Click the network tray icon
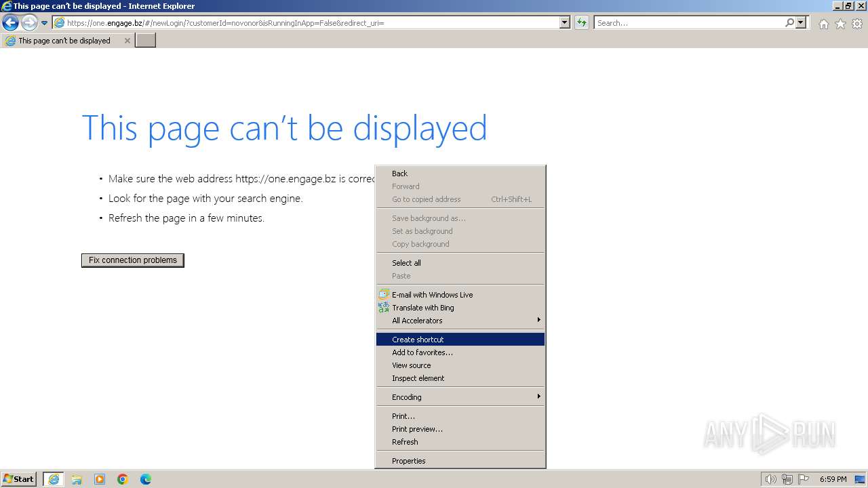The height and width of the screenshot is (488, 868). pyautogui.click(x=787, y=479)
